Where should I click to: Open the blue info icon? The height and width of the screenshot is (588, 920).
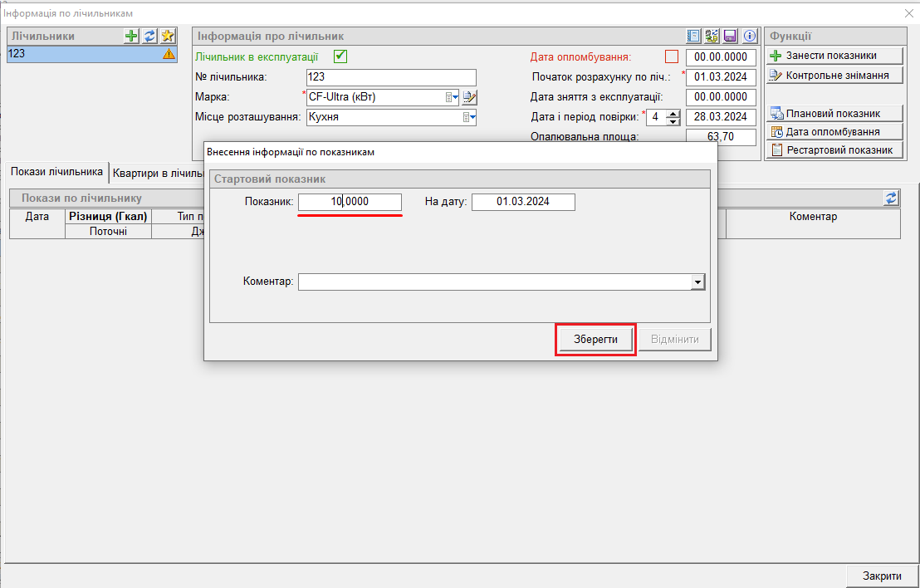[749, 36]
